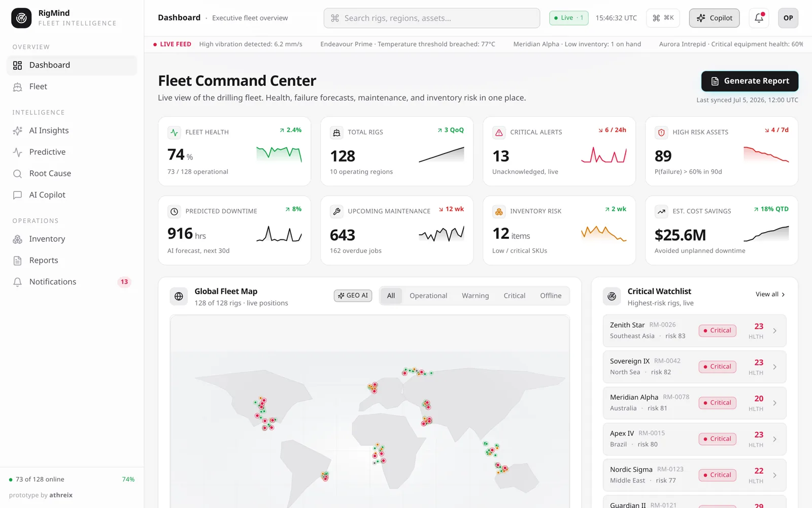The image size is (812, 508).
Task: Click the Critical Alerts warning triangle icon
Action: (499, 133)
